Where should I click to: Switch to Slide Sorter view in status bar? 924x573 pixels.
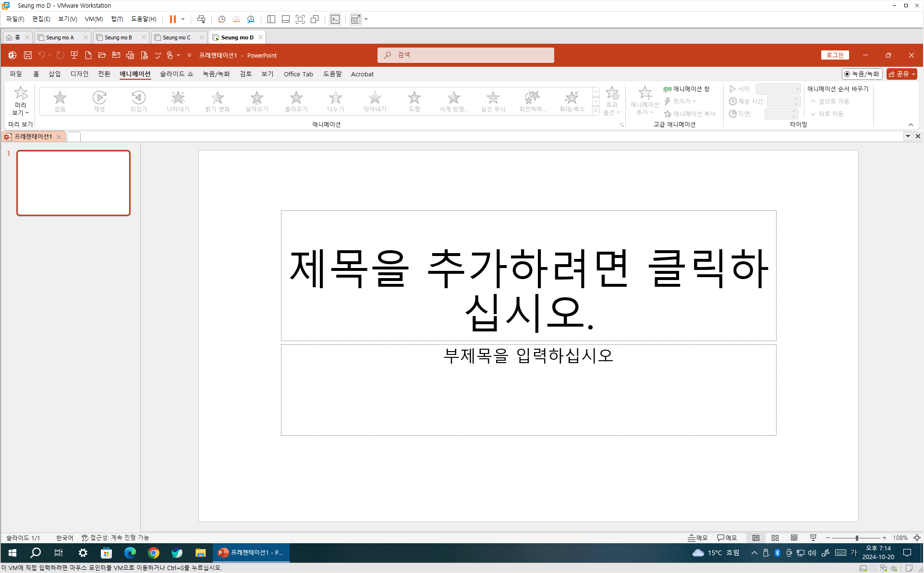(775, 538)
